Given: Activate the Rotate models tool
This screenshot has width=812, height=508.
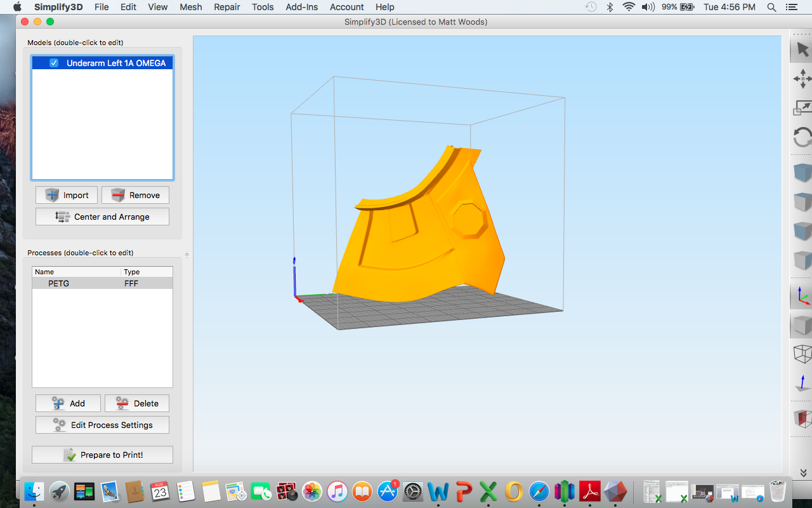Looking at the screenshot, I should coord(802,137).
